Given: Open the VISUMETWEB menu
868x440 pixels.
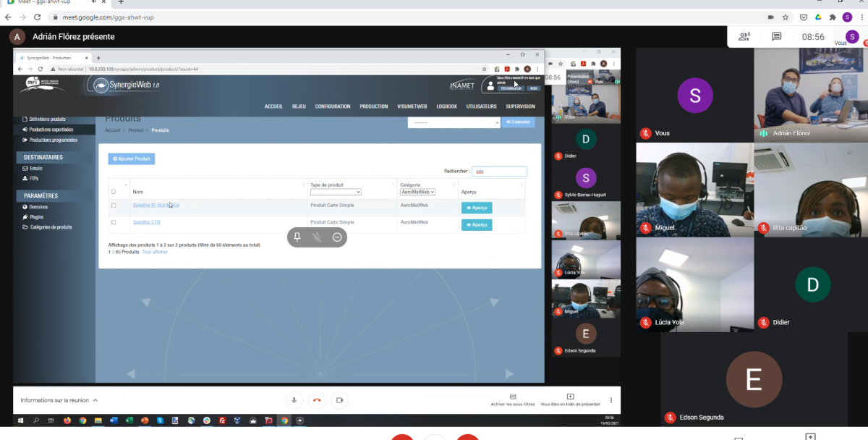Looking at the screenshot, I should (x=412, y=106).
